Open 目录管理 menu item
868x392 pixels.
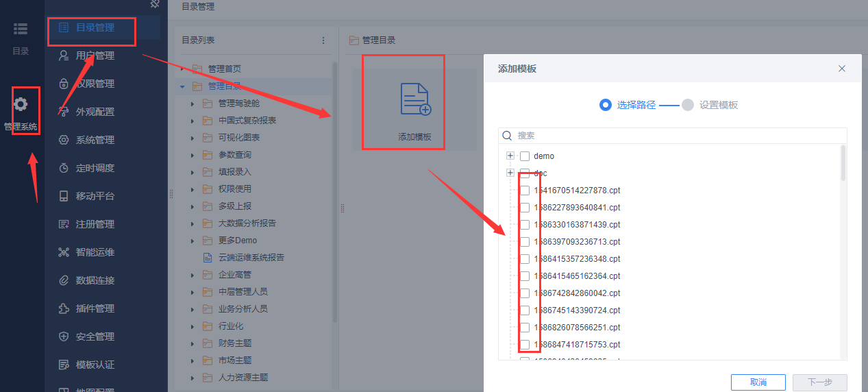(x=102, y=27)
